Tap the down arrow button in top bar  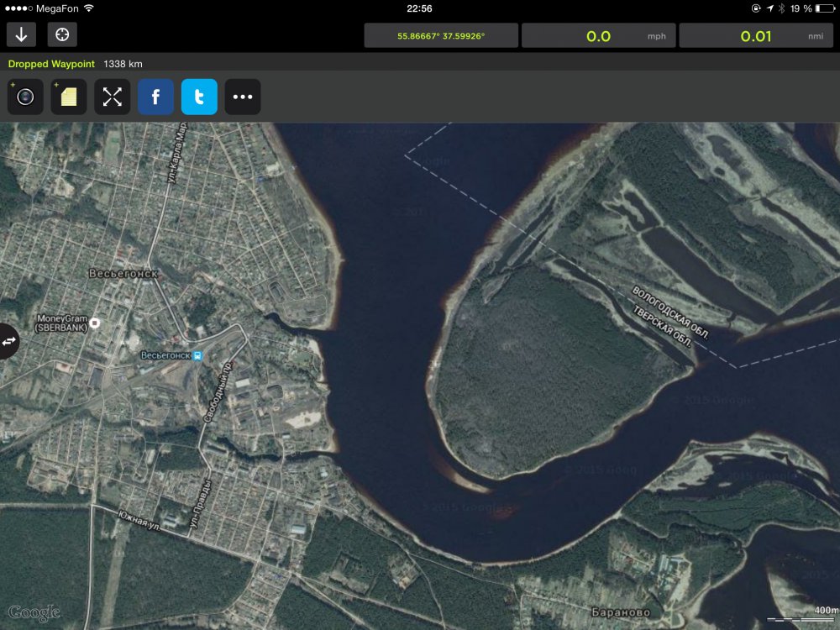[20, 34]
